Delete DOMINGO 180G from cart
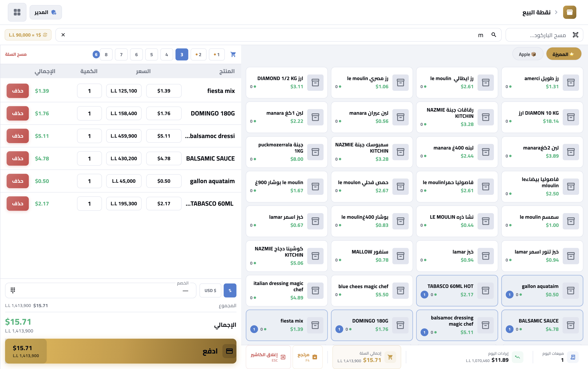The width and height of the screenshot is (588, 369). [x=17, y=114]
